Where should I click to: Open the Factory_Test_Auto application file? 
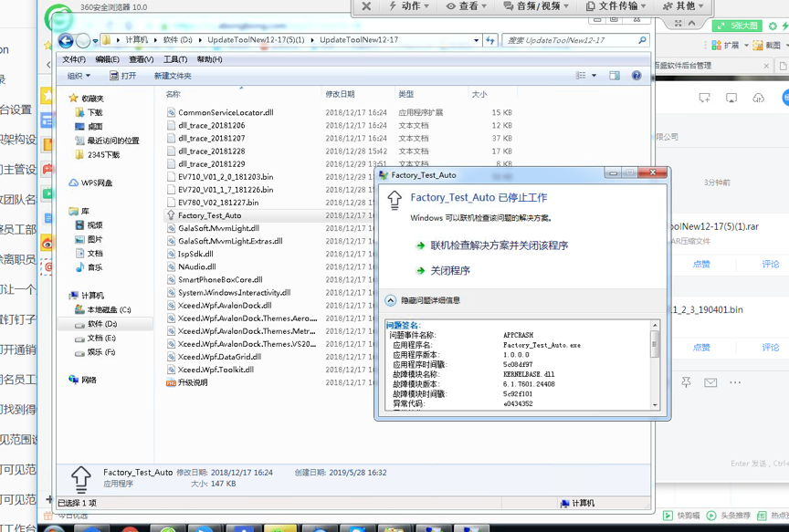(x=209, y=215)
